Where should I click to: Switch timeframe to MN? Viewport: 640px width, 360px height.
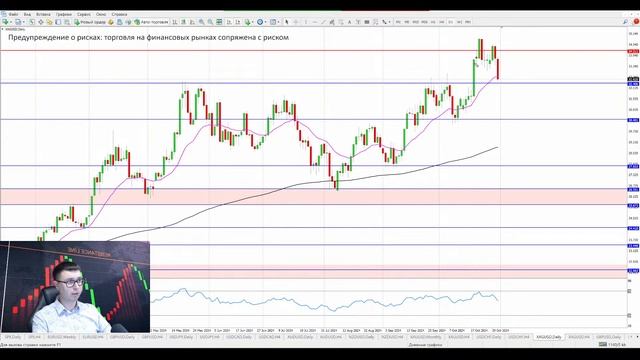pos(468,22)
